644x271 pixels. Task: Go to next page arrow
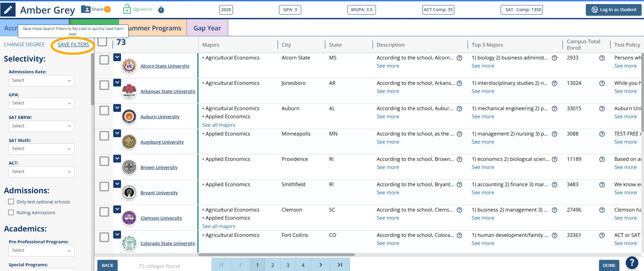320,265
